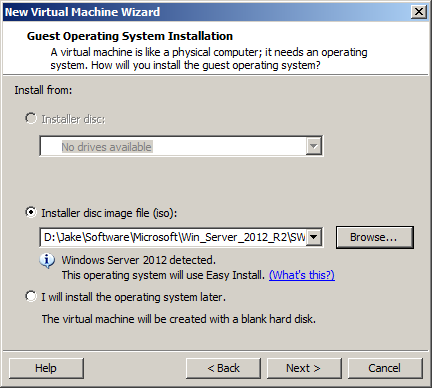432x388 pixels.
Task: Select the Installer disc image file radio button
Action: pos(31,212)
